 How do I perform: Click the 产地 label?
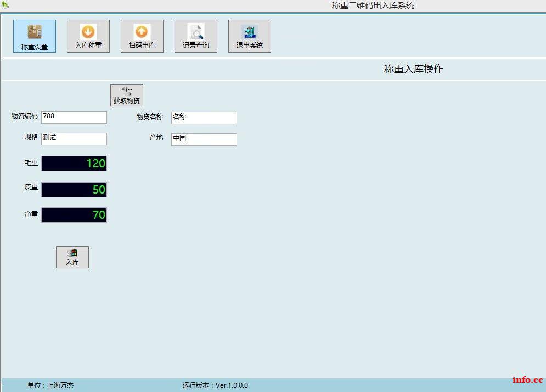pos(156,138)
